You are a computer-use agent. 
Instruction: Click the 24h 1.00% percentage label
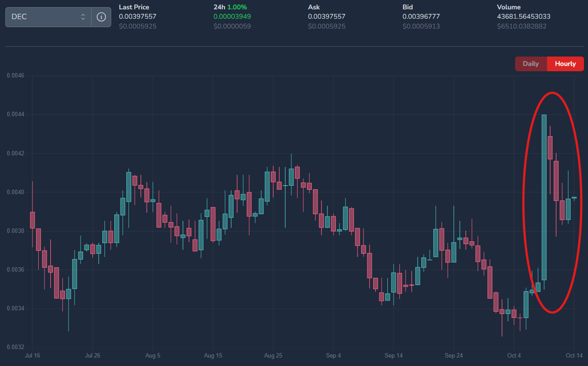[x=230, y=7]
